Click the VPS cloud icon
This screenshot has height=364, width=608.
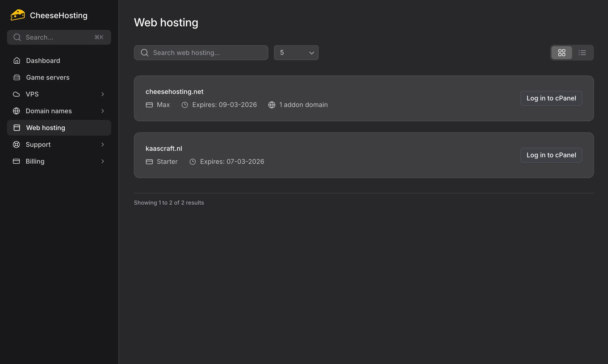click(x=16, y=94)
